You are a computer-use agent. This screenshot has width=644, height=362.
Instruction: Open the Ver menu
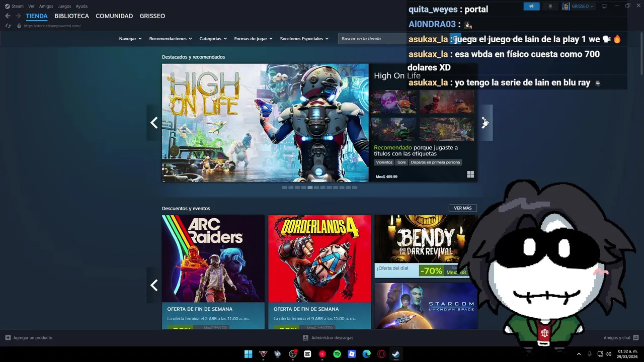31,6
